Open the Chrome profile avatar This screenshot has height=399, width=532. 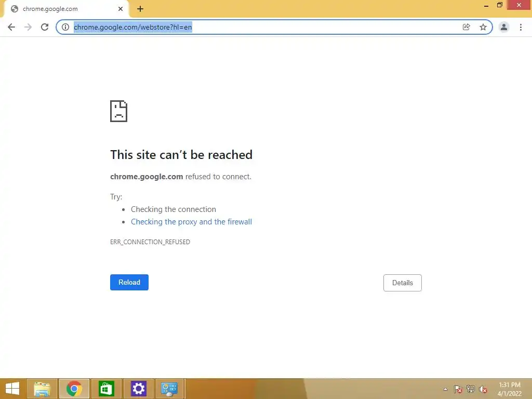[x=504, y=27]
